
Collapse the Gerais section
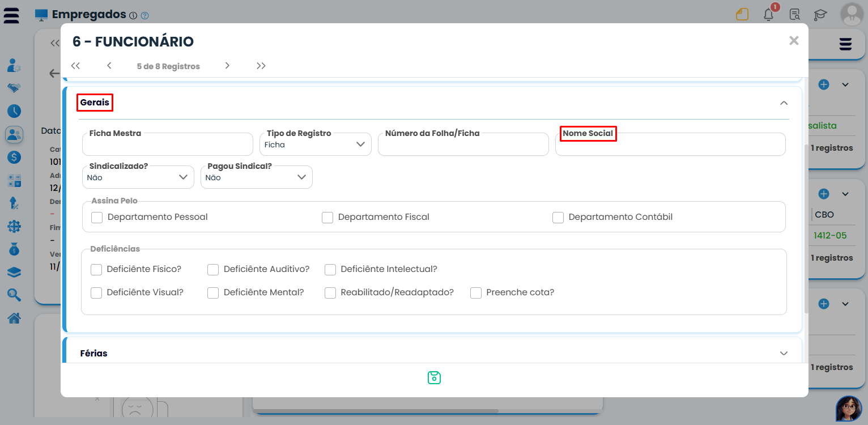tap(784, 103)
